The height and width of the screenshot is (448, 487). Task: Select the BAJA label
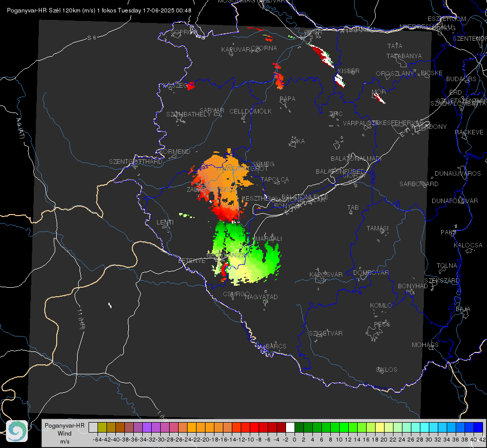(x=463, y=309)
